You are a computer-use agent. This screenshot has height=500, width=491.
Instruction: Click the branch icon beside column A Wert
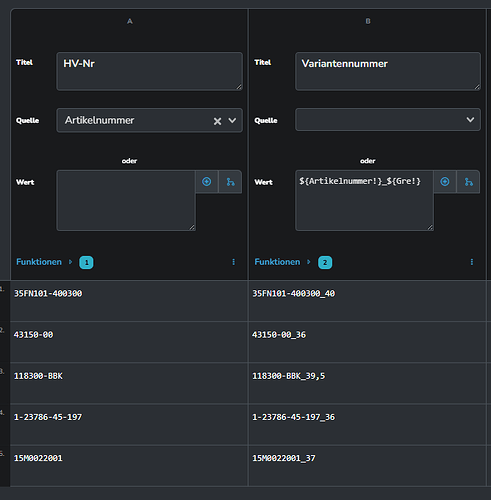pos(230,182)
